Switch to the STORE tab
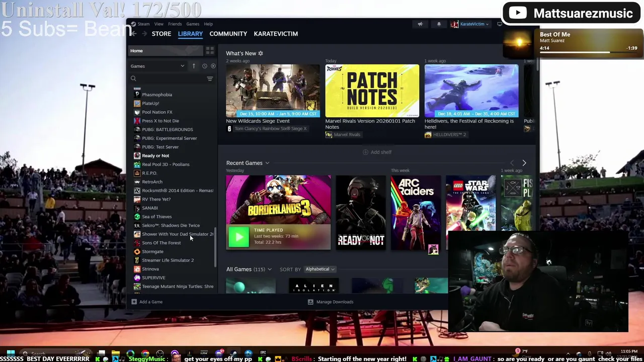644x362 pixels. pos(162,34)
